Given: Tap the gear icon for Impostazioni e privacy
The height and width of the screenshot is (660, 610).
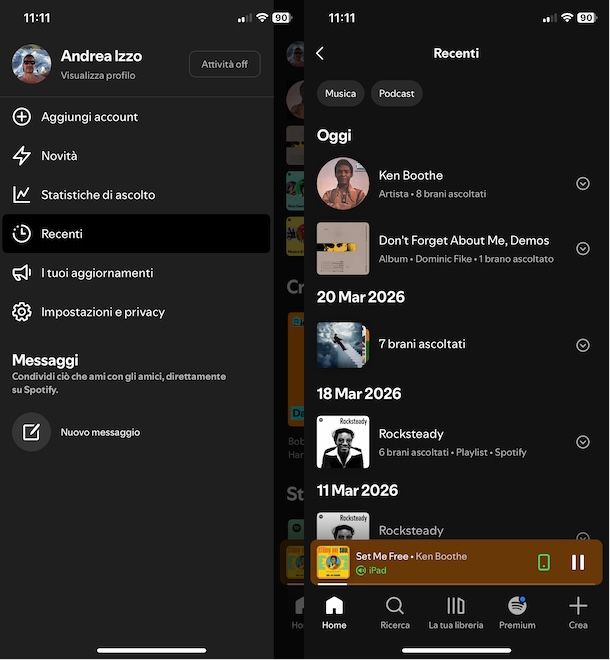Looking at the screenshot, I should [21, 312].
